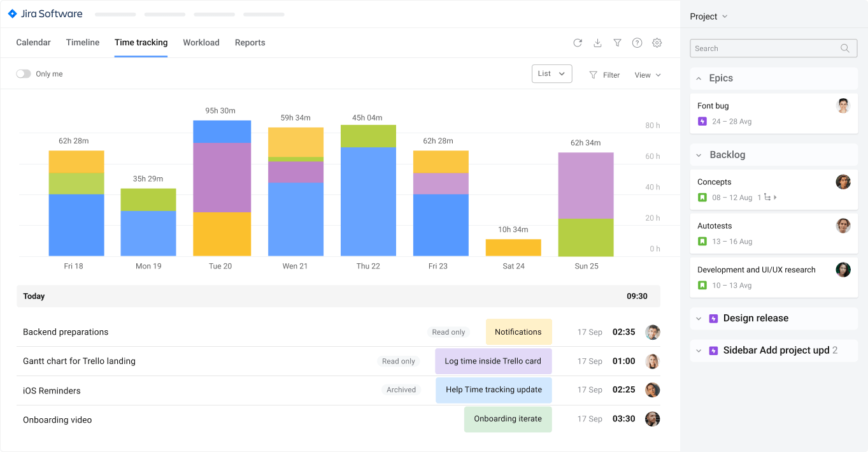Open the Log time inside Trello card label
Viewport: 868px width, 452px height.
tap(493, 361)
